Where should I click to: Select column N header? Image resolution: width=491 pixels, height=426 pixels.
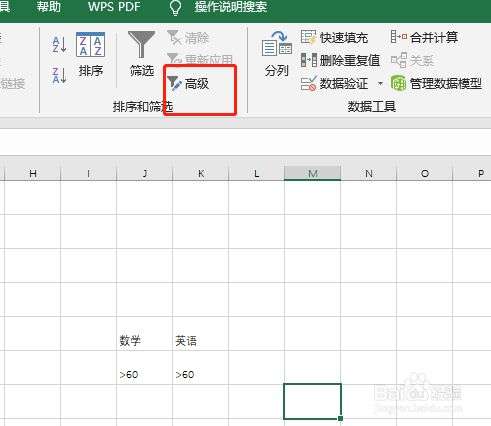(369, 173)
